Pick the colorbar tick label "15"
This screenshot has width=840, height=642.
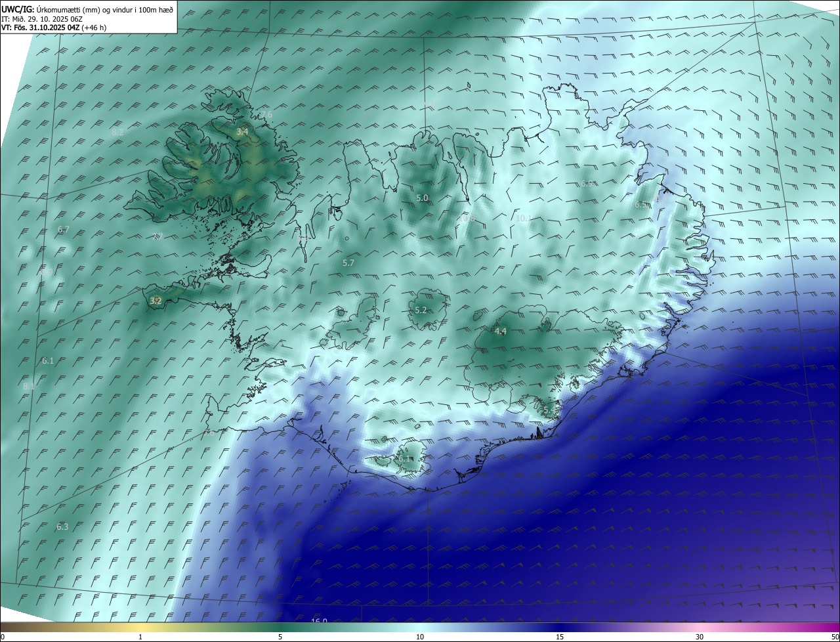[x=560, y=637]
